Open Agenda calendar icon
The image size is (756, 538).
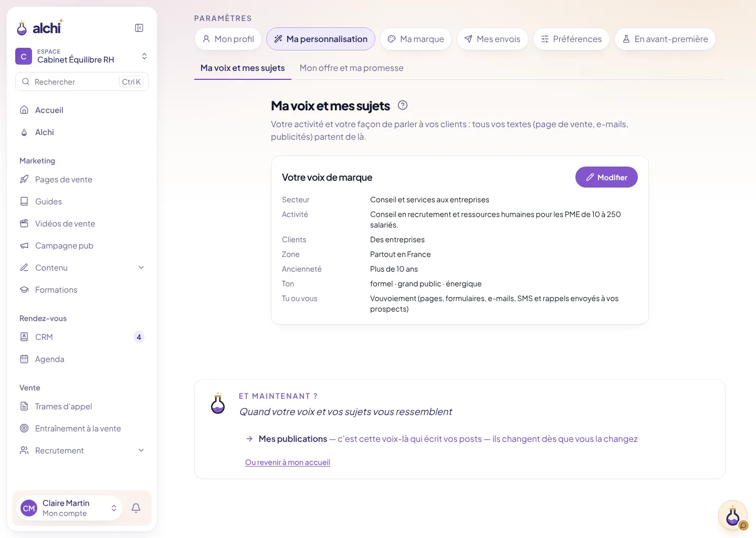[x=24, y=359]
